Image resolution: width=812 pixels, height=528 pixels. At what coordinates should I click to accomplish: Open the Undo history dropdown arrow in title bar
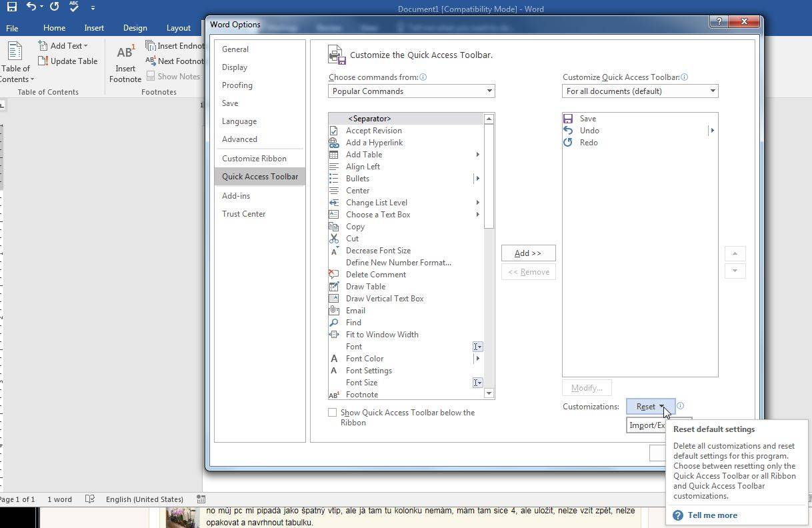[x=41, y=7]
